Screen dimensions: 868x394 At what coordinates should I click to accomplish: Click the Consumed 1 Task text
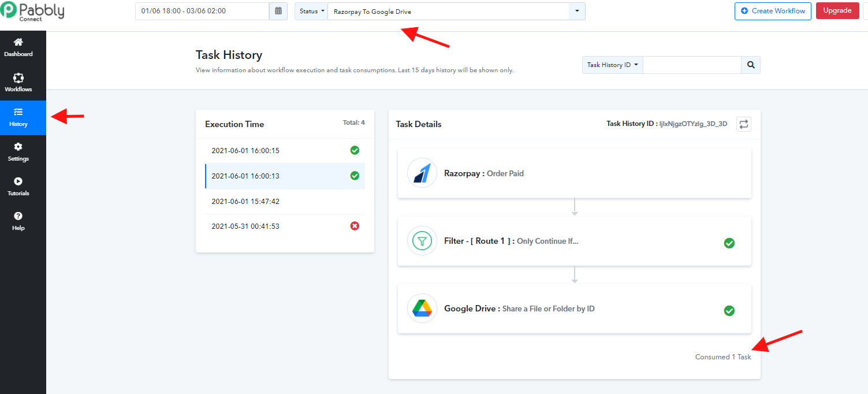point(723,357)
